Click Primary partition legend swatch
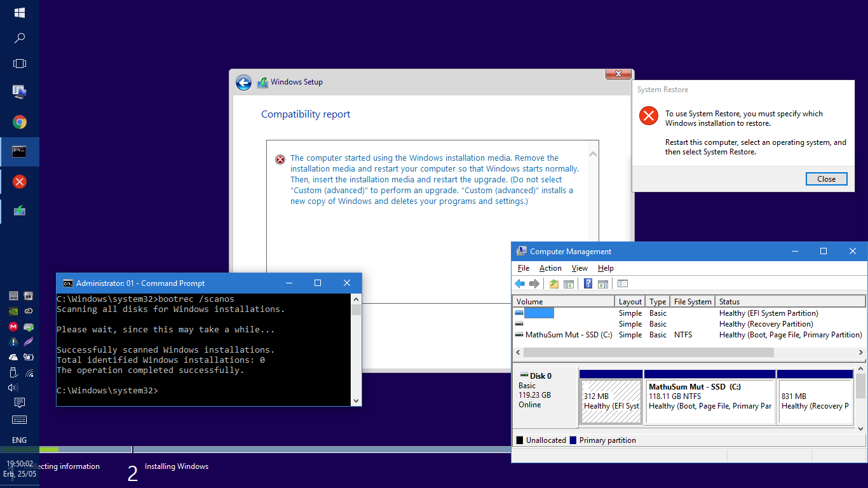 click(x=573, y=440)
